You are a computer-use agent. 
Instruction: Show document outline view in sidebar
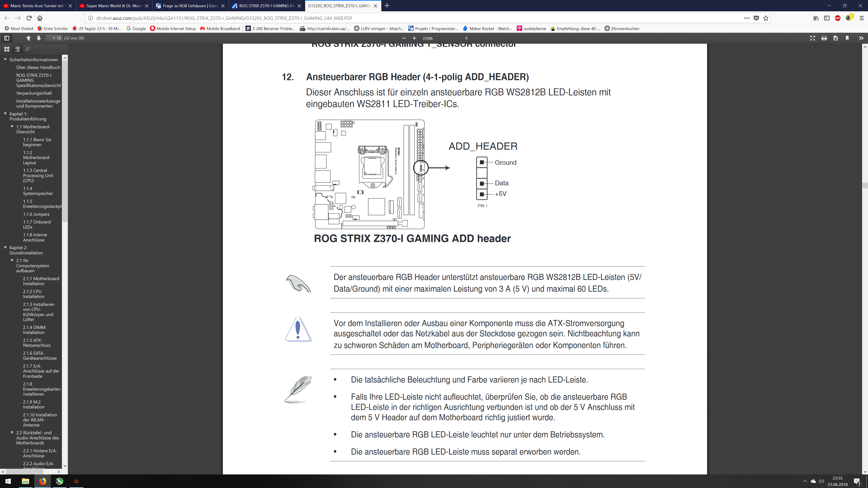(17, 49)
